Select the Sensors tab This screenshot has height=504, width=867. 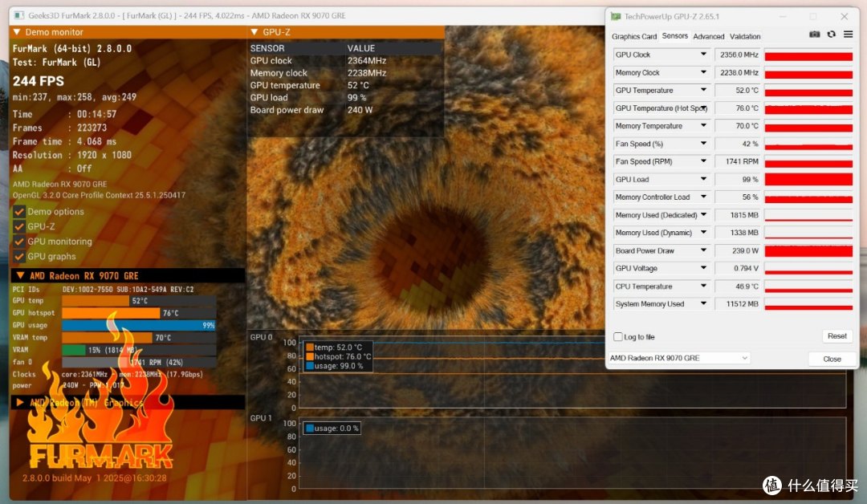coord(674,36)
